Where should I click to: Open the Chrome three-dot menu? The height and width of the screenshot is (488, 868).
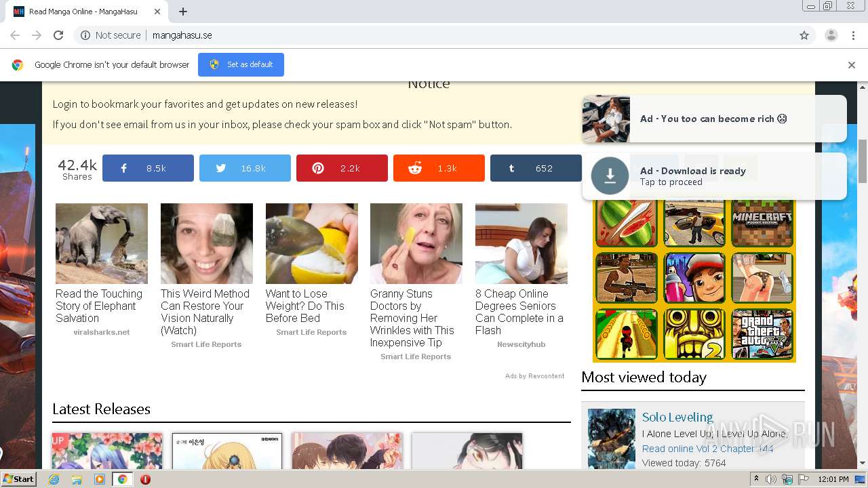[853, 35]
